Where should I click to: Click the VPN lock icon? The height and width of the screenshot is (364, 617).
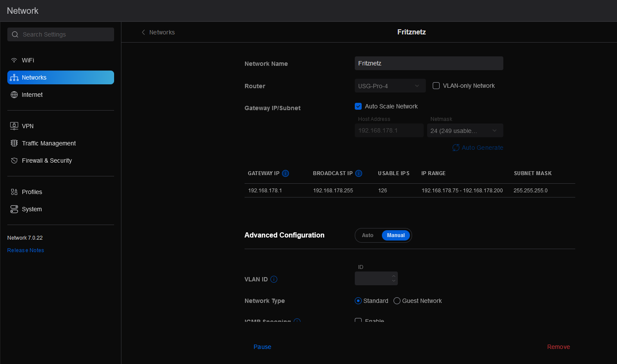[14, 126]
